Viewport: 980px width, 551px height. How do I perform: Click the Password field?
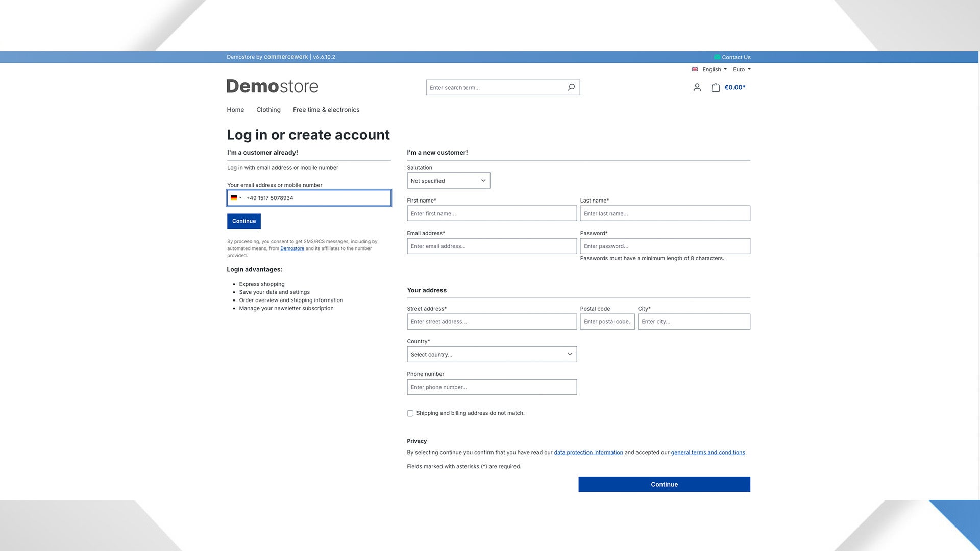[x=665, y=246]
